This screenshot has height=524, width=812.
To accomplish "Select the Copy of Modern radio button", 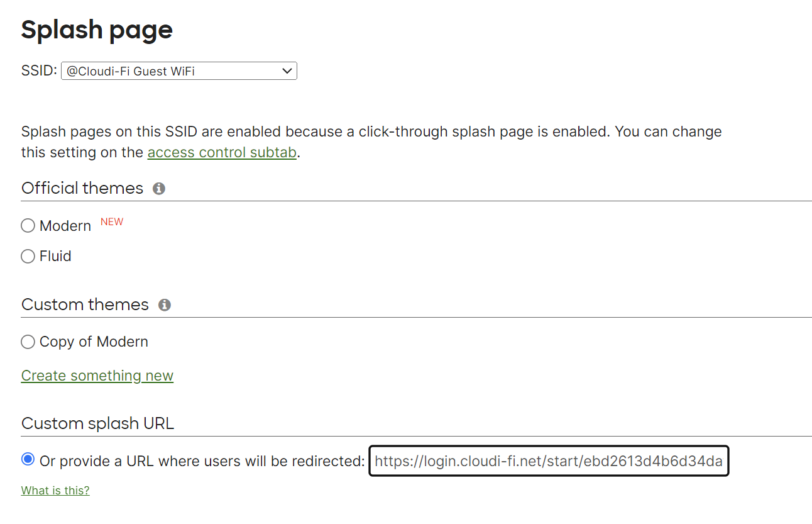I will (x=28, y=342).
